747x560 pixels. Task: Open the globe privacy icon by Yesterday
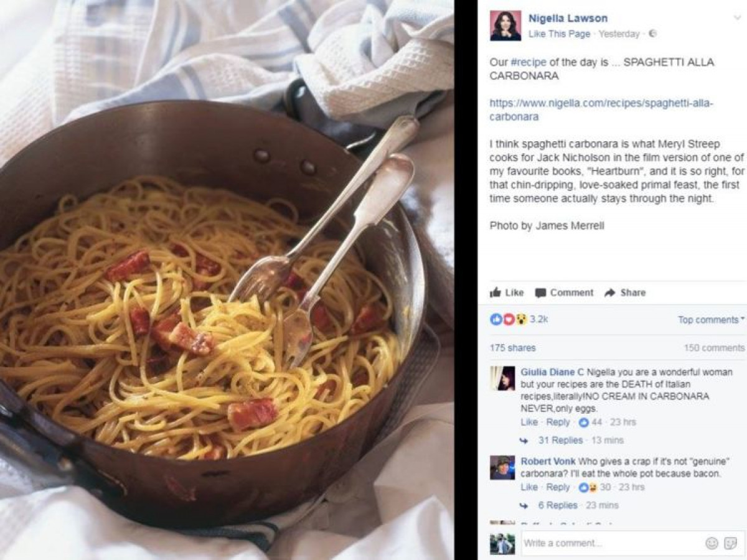652,34
